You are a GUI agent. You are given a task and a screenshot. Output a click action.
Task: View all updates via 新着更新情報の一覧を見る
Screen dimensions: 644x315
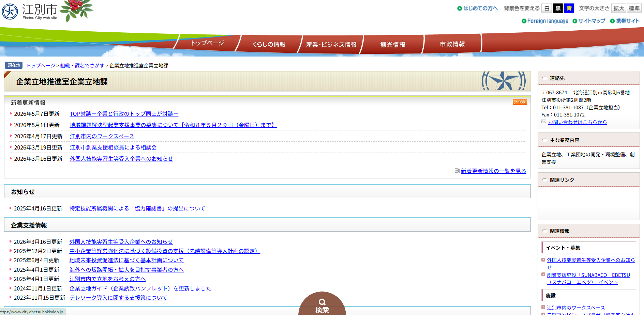(493, 171)
